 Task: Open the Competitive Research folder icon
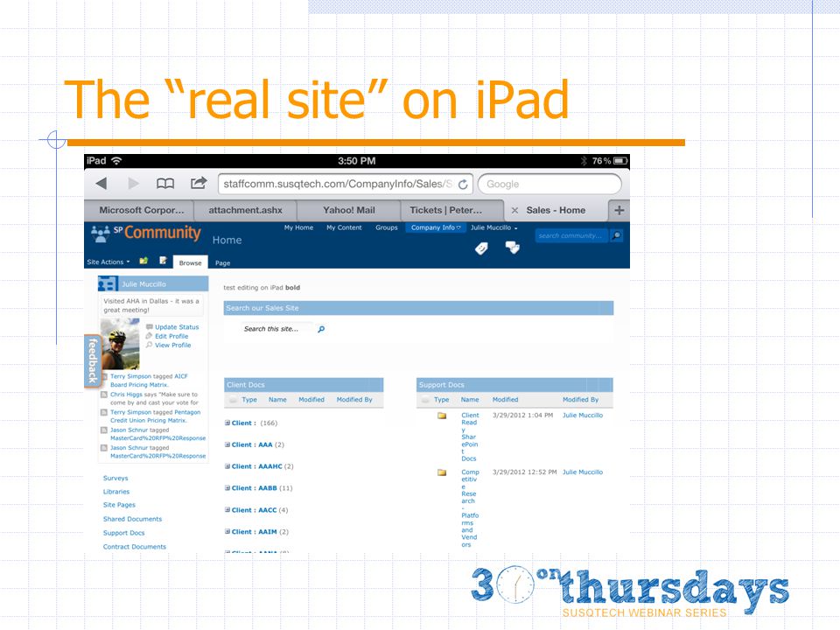click(441, 472)
